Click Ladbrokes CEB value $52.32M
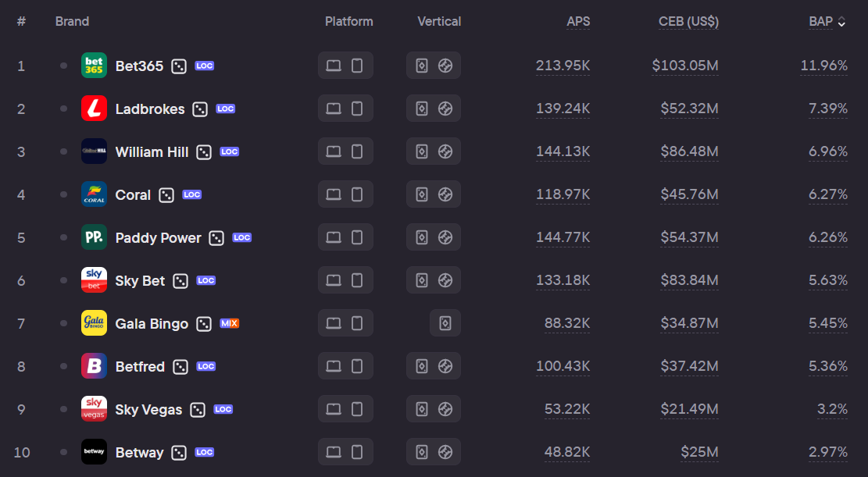This screenshot has height=477, width=868. coord(689,109)
